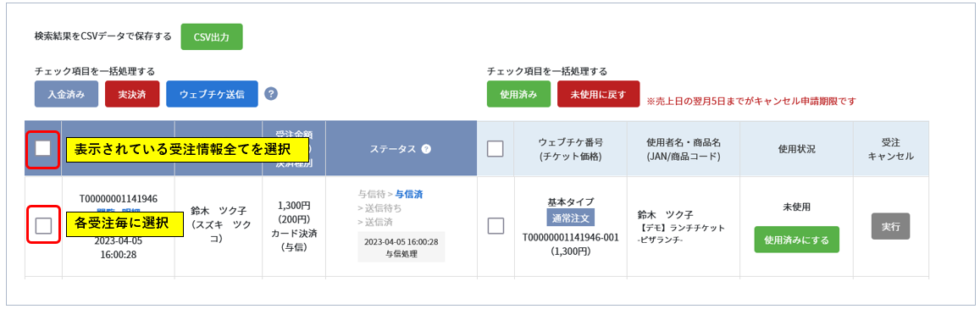The height and width of the screenshot is (309, 980).
Task: Click the 入金済み bulk action button
Action: tap(65, 94)
